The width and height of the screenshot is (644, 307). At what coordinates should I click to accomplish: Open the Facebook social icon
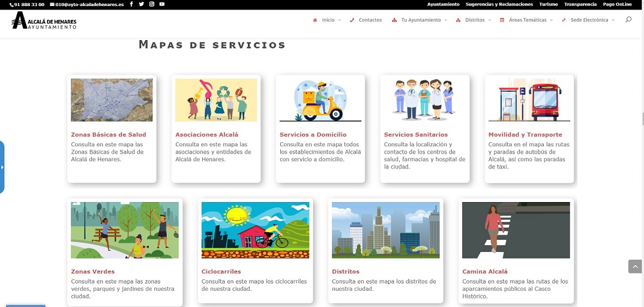tap(131, 4)
